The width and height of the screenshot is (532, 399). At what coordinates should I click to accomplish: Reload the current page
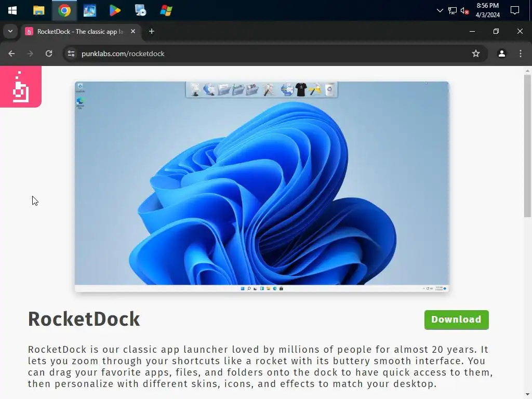[49, 54]
